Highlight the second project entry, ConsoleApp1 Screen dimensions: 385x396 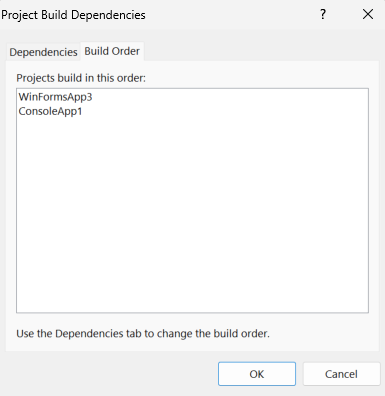[50, 111]
